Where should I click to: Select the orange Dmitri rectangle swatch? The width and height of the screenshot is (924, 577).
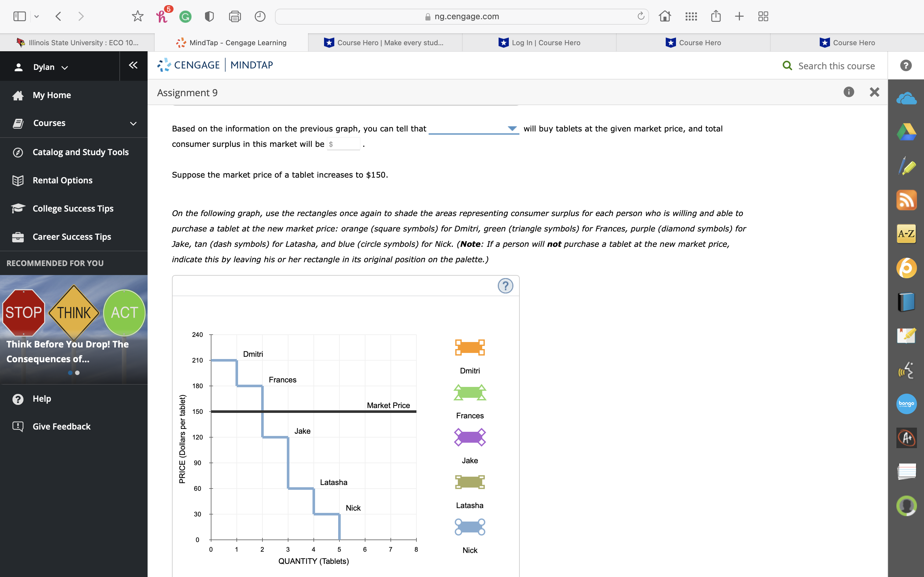[x=470, y=347]
